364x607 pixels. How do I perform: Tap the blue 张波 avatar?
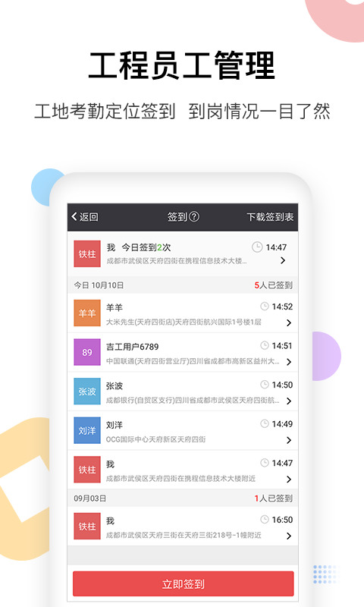[x=87, y=391]
